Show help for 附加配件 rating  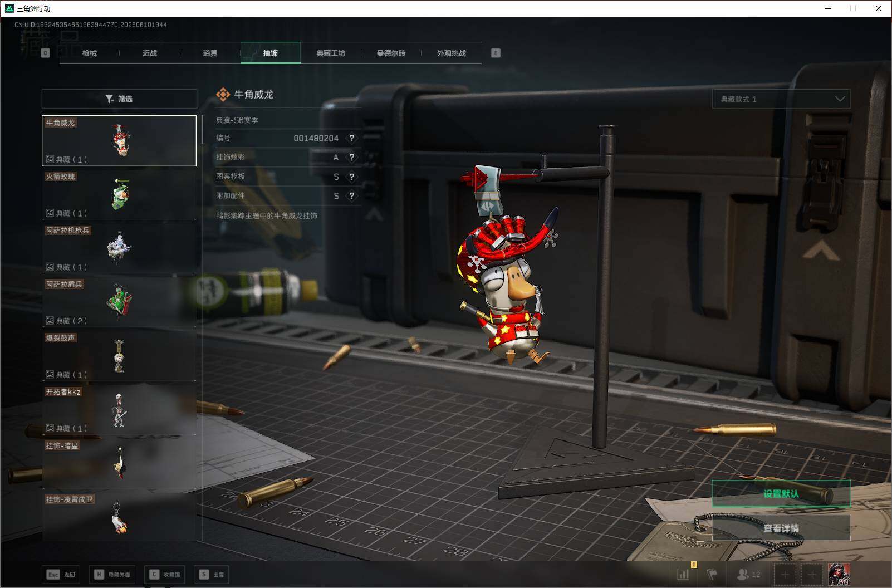351,196
